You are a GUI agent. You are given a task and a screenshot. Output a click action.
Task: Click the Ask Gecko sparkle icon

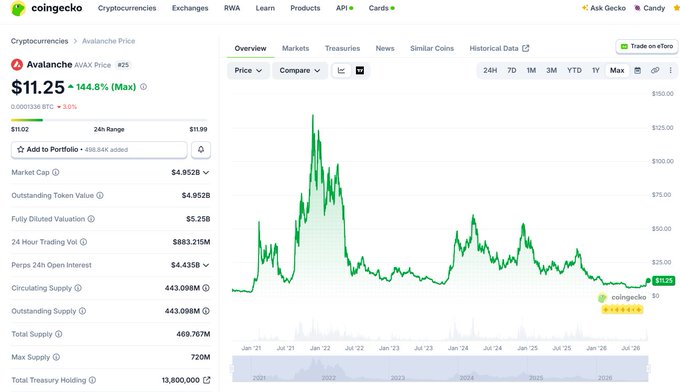point(585,8)
